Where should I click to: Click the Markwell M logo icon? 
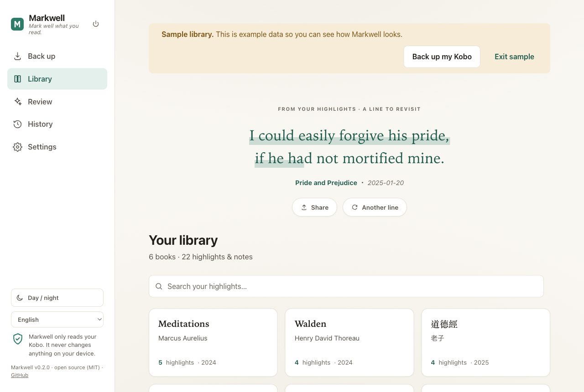click(17, 24)
